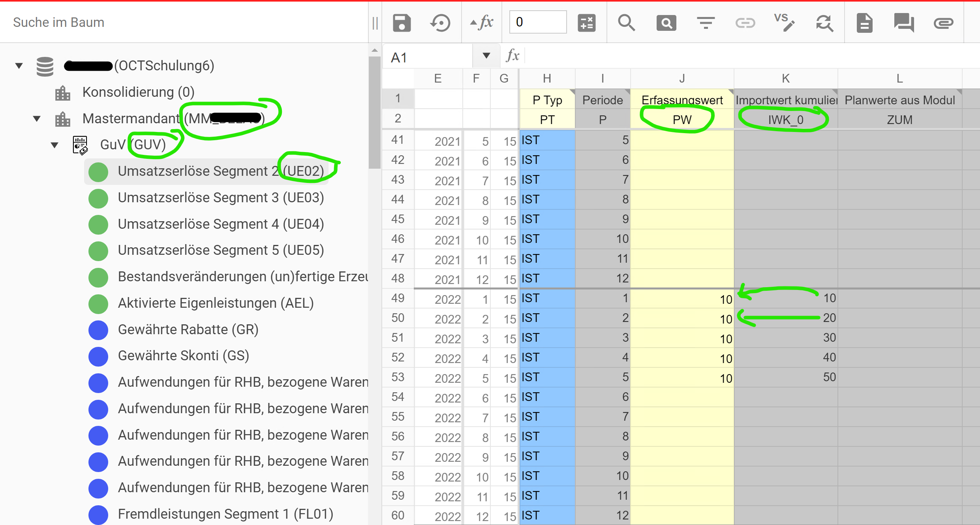Viewport: 980px width, 525px height.
Task: Collapse the OCTSchulung6 database node
Action: [19, 66]
